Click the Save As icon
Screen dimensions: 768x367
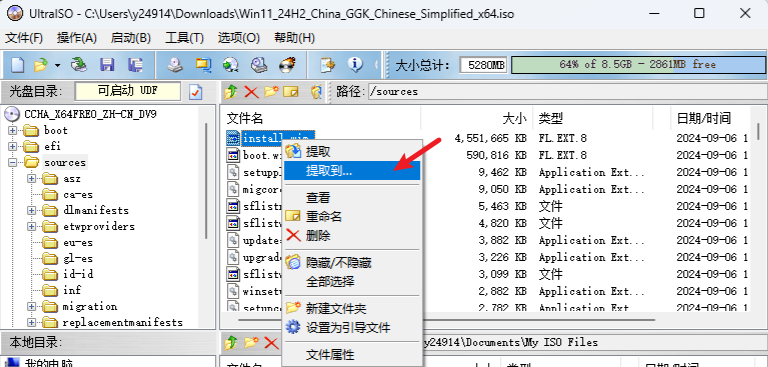coord(135,64)
